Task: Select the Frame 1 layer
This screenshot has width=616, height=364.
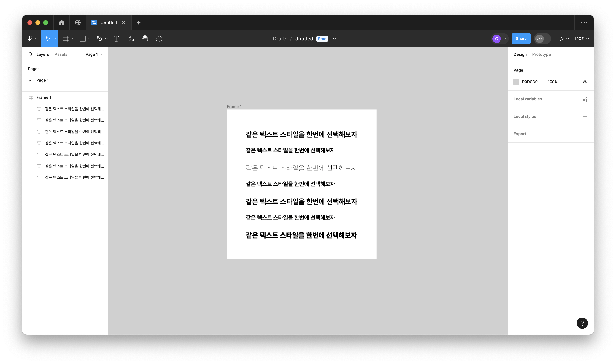Action: 44,98
